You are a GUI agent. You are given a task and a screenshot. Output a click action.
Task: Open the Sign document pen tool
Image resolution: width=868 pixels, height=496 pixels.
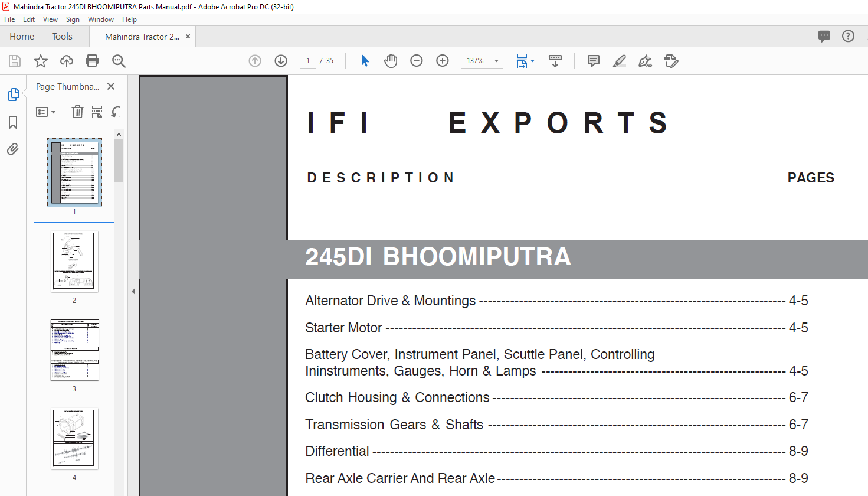(645, 61)
